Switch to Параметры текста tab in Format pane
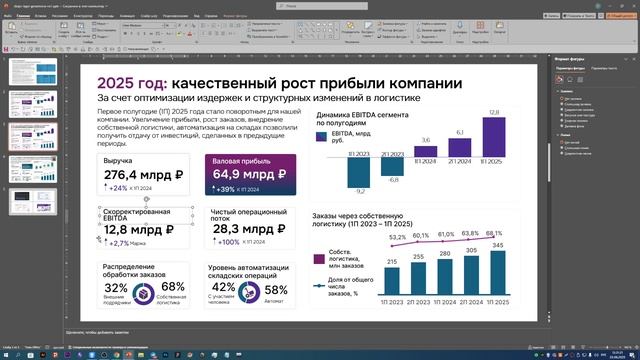This screenshot has width=640, height=360. tap(604, 68)
